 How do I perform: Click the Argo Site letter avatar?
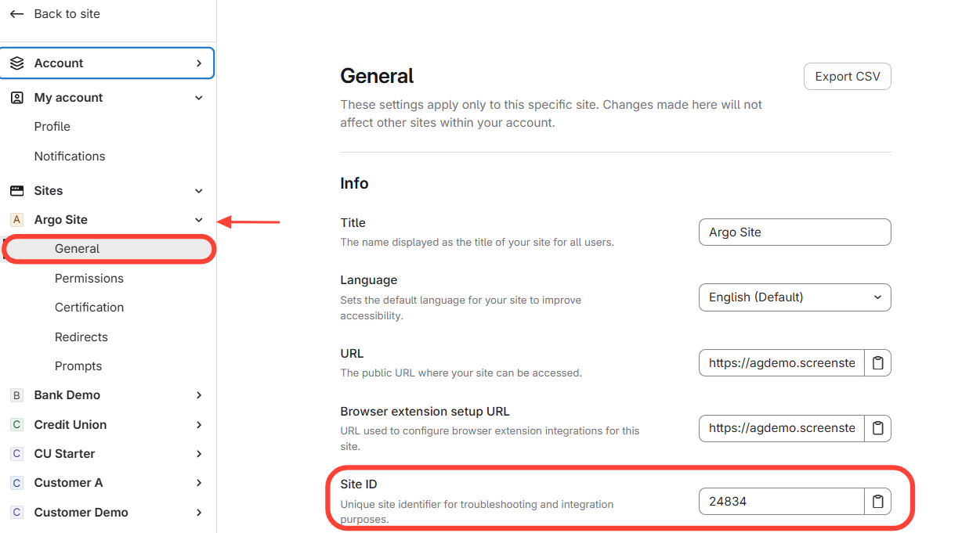pyautogui.click(x=16, y=220)
